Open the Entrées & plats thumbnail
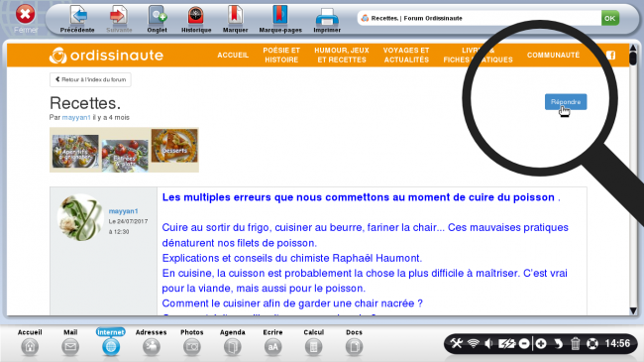644x362 pixels. click(x=125, y=156)
